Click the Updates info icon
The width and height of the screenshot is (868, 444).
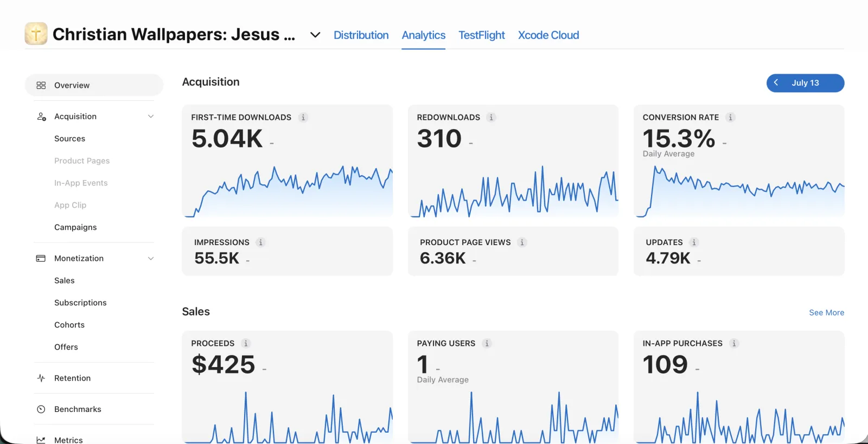694,242
